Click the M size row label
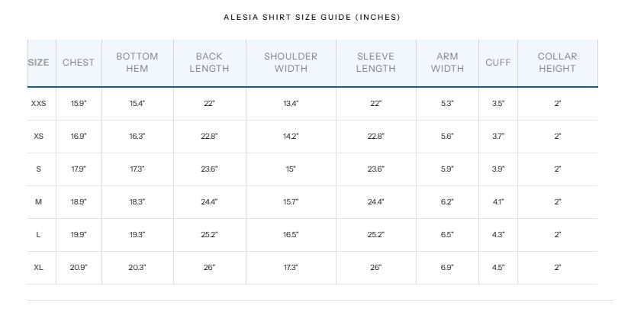Image resolution: width=644 pixels, height=312 pixels. click(x=39, y=202)
